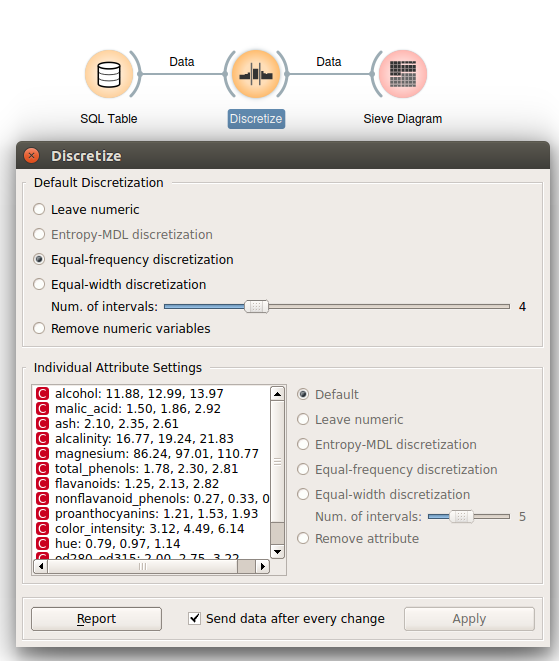
Task: Click the continuous icon beside ash
Action: click(x=43, y=424)
